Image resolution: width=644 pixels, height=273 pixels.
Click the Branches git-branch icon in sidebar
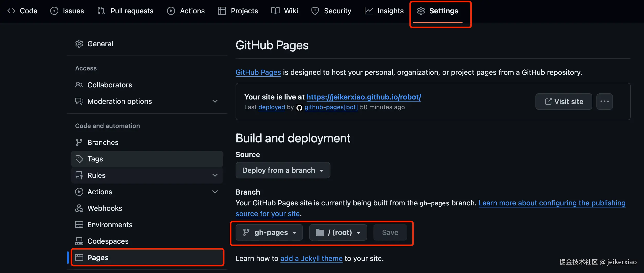[x=79, y=142]
